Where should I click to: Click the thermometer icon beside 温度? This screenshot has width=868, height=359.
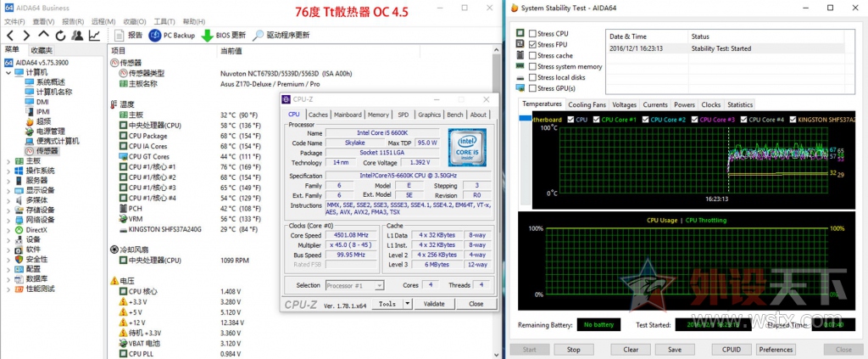(x=114, y=104)
